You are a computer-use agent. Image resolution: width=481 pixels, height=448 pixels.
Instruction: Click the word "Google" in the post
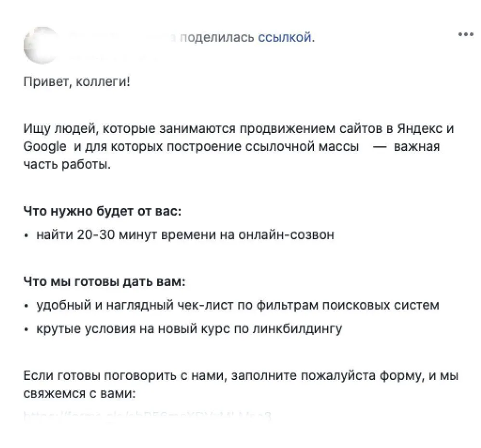(x=45, y=146)
